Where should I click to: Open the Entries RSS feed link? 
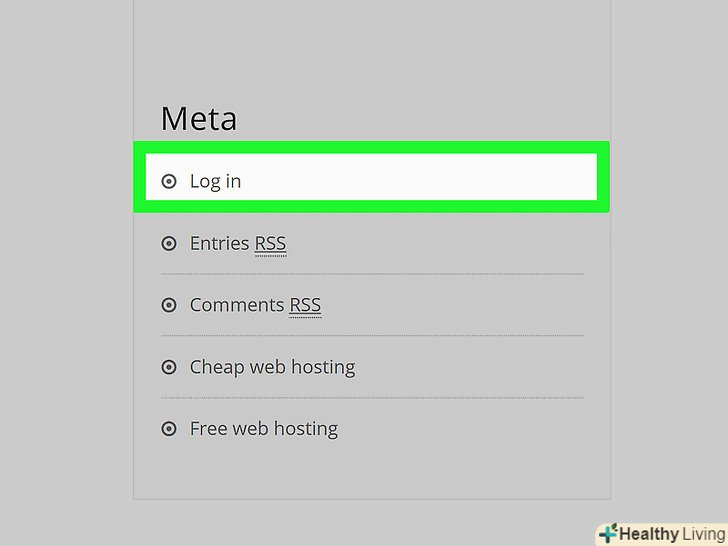coord(237,243)
